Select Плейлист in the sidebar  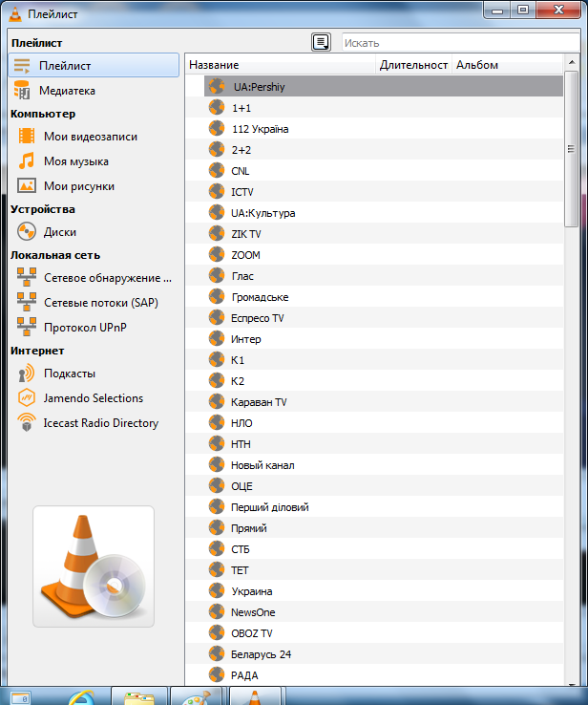(x=94, y=65)
